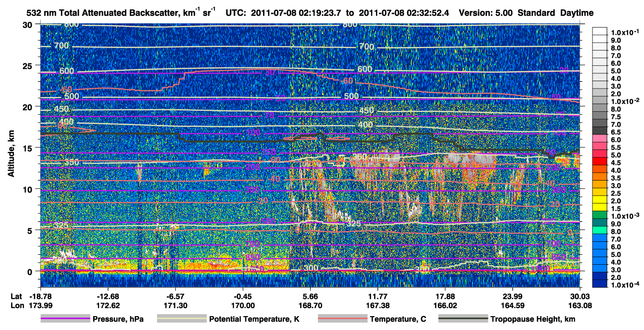Click the 'Lon' row label
Image resolution: width=644 pixels, height=330 pixels.
point(16,305)
